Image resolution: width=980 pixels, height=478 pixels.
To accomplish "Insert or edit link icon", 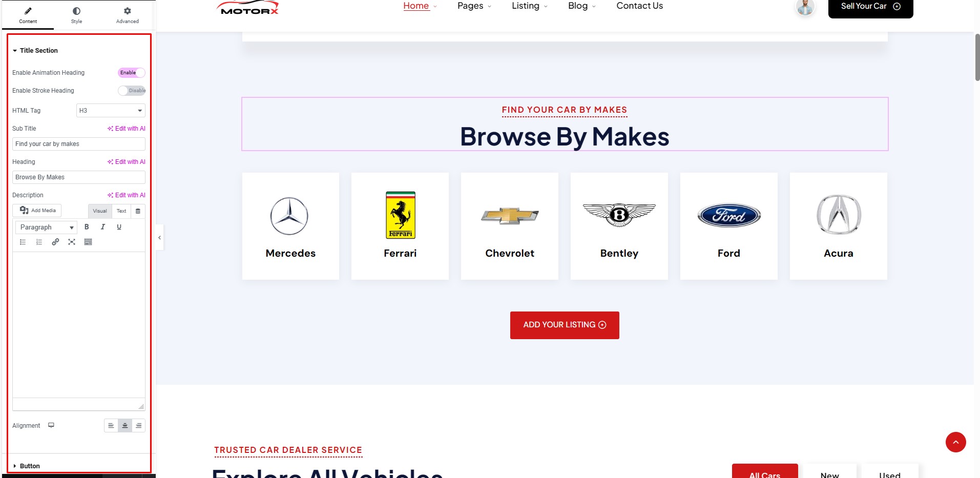I will tap(55, 242).
